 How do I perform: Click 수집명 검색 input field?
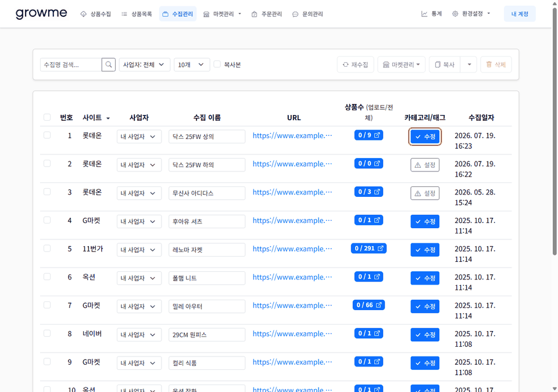[71, 64]
